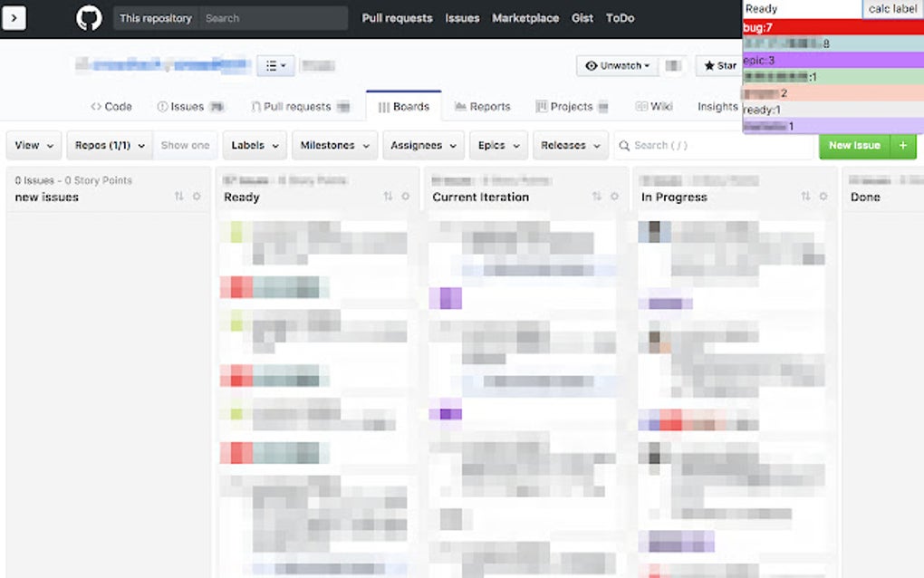924x578 pixels.
Task: Open the Releases dropdown
Action: pos(570,145)
